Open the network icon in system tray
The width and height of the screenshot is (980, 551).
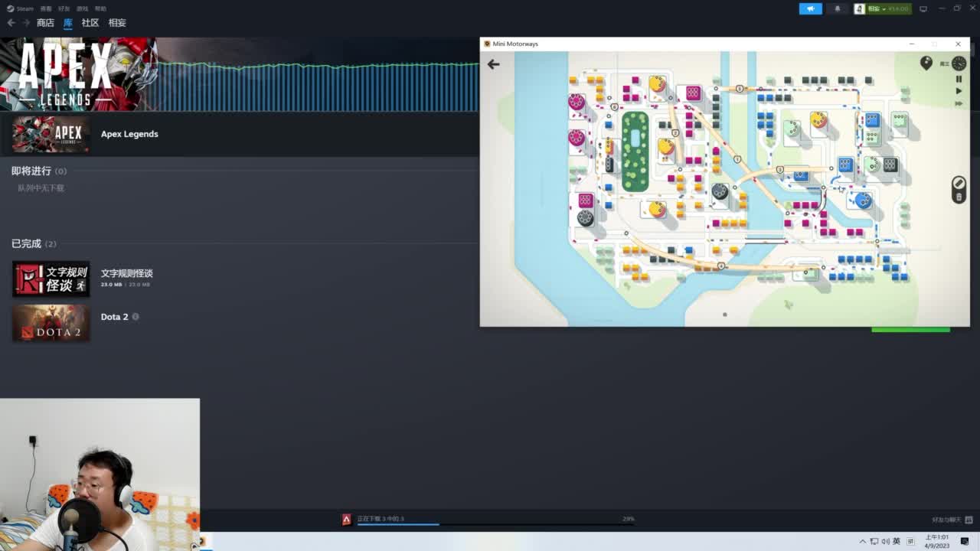(874, 541)
